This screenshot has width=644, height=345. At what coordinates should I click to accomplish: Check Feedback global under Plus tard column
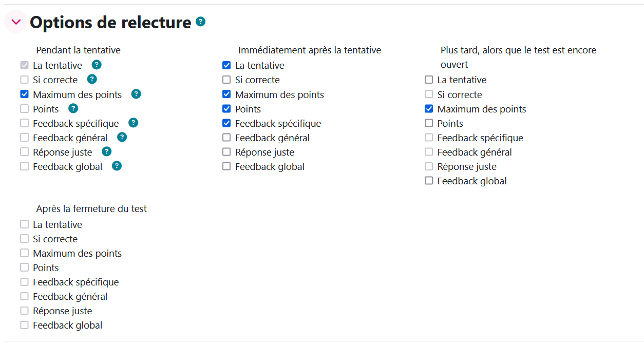pos(429,181)
